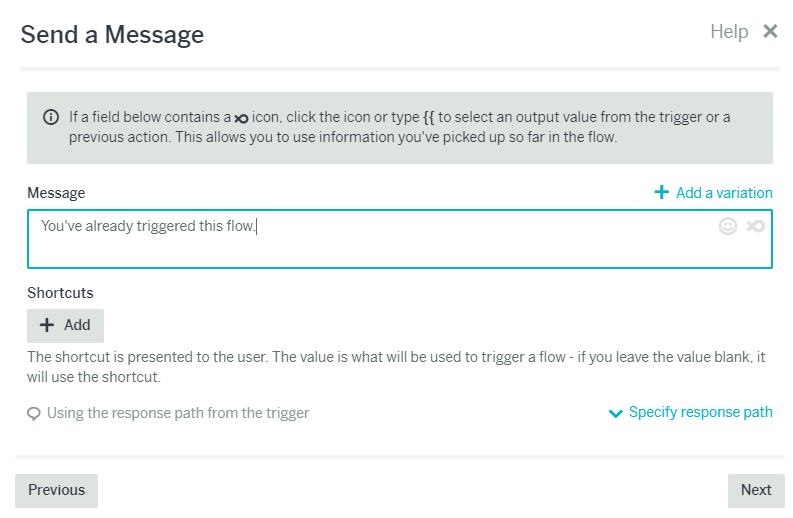
Task: Add a variation of the message
Action: 713,192
